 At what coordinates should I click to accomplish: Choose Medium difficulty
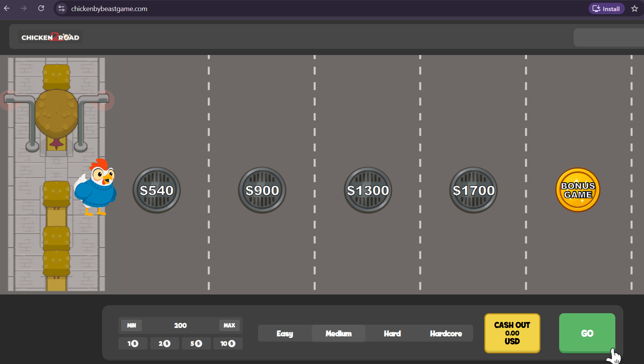[x=339, y=333]
